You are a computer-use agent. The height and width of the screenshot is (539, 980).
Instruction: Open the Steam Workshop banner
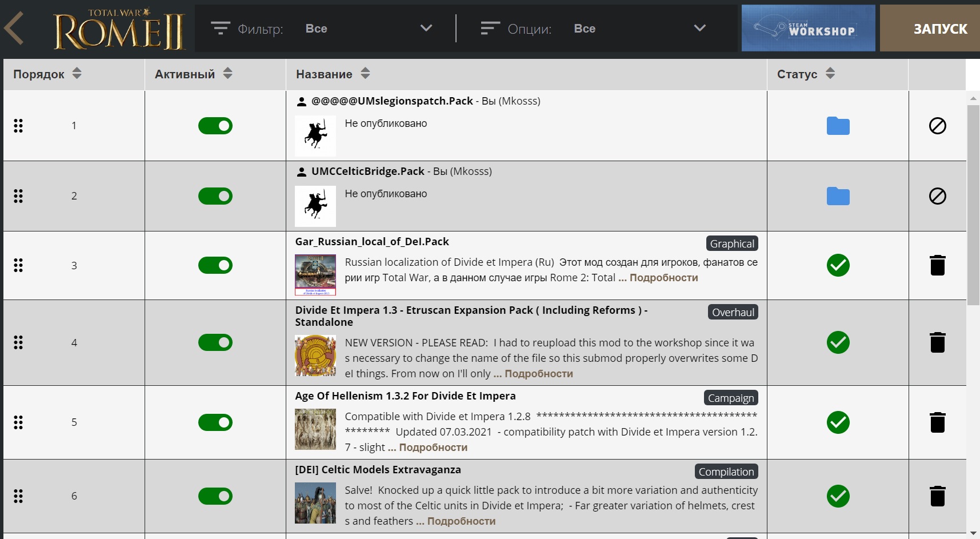pos(808,28)
